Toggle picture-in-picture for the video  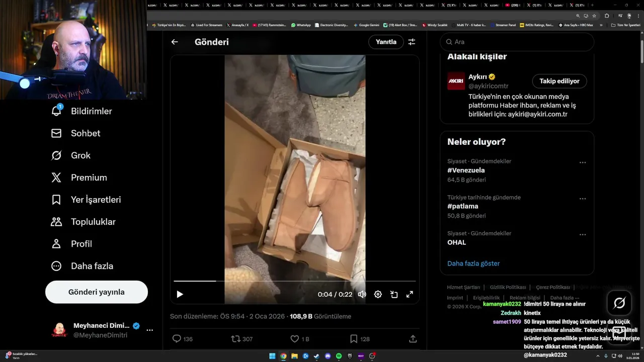[394, 295]
